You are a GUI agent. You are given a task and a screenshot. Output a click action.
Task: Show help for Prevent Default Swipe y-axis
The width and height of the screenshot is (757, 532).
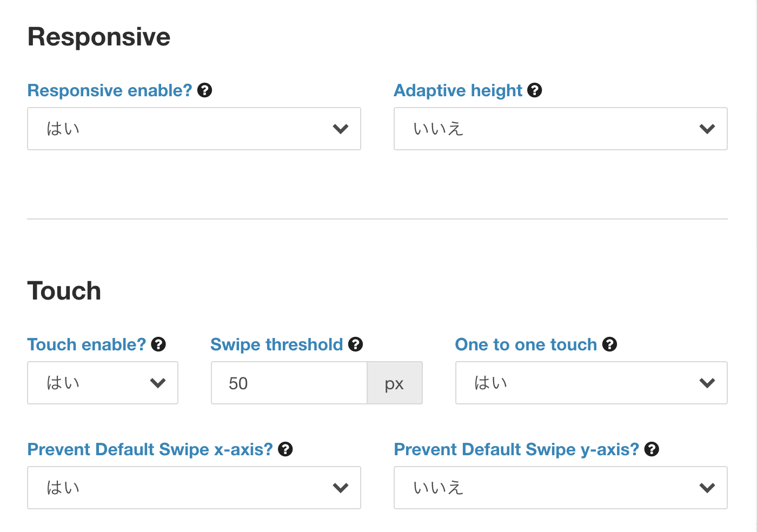click(x=652, y=449)
